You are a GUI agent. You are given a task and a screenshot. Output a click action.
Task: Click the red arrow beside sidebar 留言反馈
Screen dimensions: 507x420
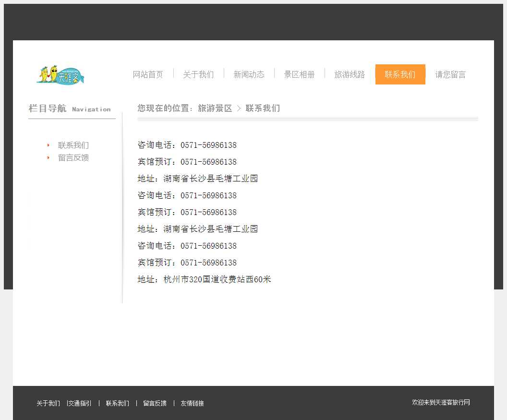click(x=48, y=157)
